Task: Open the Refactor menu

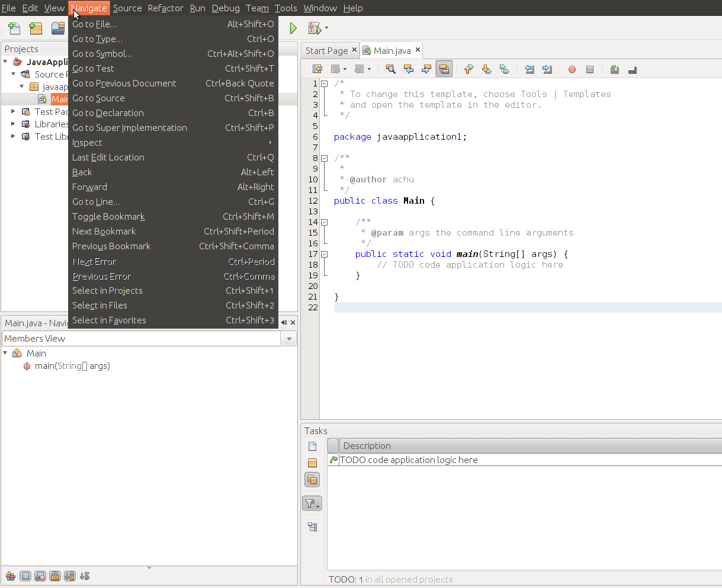Action: (165, 8)
